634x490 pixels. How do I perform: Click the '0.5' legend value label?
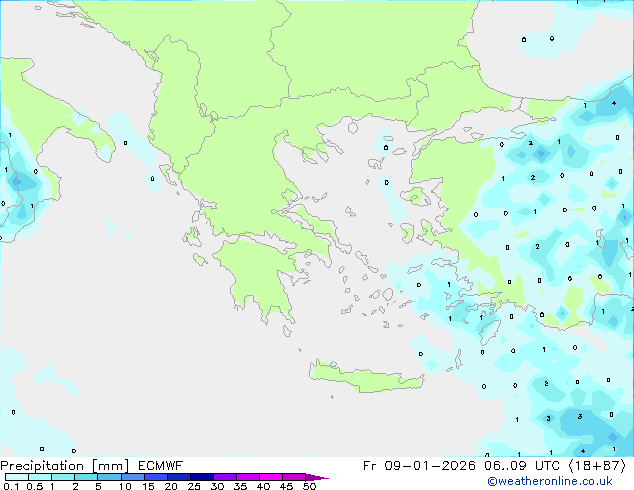(x=35, y=486)
